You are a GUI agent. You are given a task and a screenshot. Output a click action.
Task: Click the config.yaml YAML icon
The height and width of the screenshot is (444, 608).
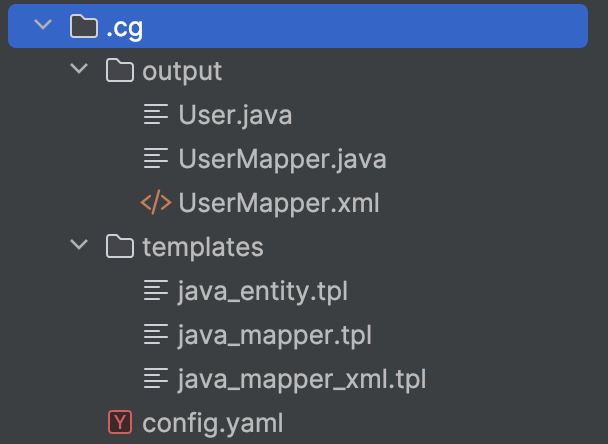click(x=120, y=423)
